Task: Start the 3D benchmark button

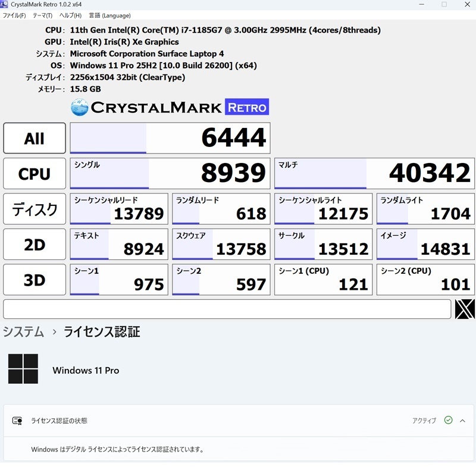Action: pos(35,280)
